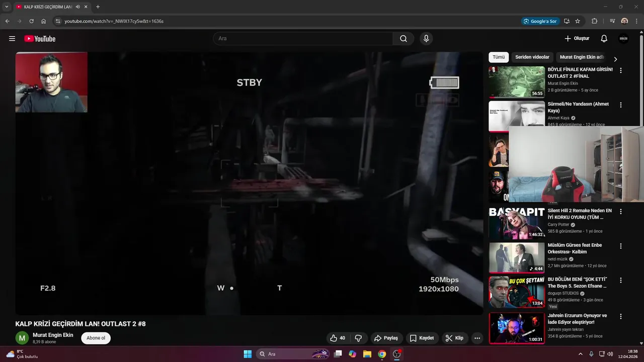This screenshot has height=362, width=644.
Task: Open options for Silent Hill 2 Remake video
Action: point(621,212)
